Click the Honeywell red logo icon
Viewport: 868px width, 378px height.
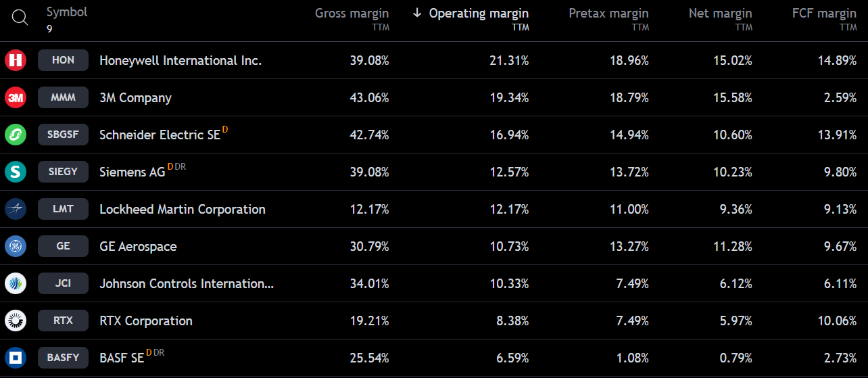[x=16, y=60]
